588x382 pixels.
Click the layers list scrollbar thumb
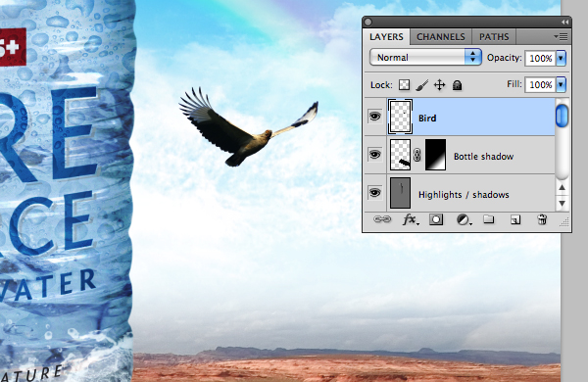coord(562,116)
